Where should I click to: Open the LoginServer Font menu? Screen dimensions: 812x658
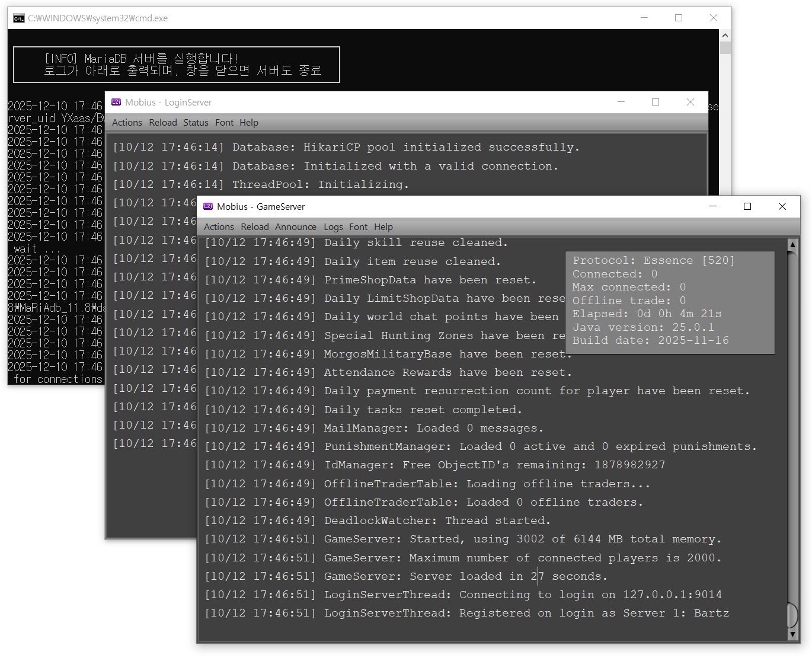click(224, 122)
